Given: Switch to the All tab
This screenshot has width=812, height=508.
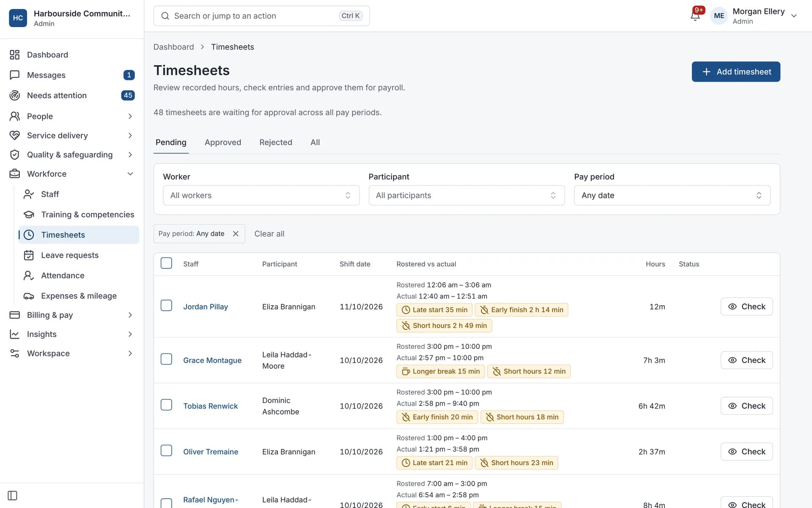Looking at the screenshot, I should [315, 142].
